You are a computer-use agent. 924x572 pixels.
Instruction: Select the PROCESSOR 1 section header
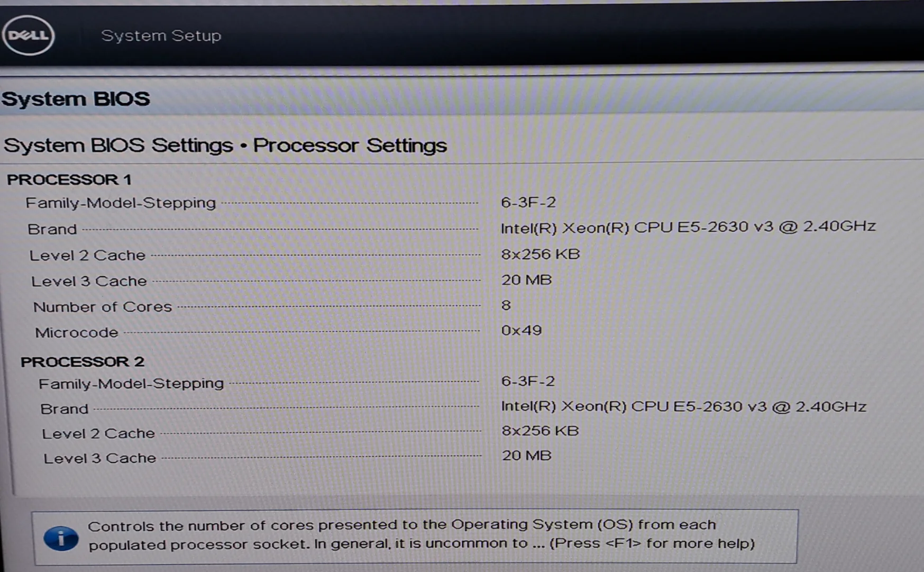[69, 179]
